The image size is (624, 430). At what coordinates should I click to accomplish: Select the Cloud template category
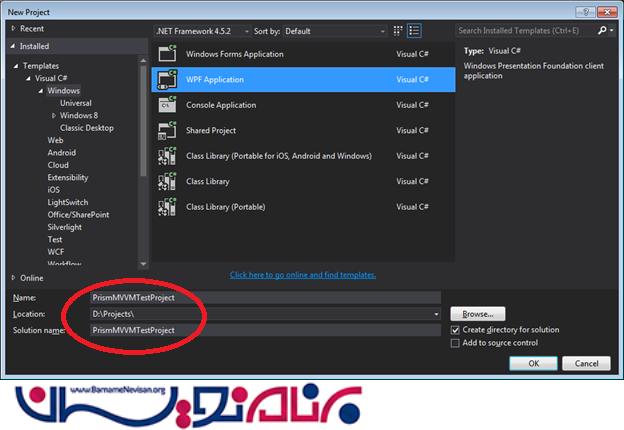pos(58,165)
